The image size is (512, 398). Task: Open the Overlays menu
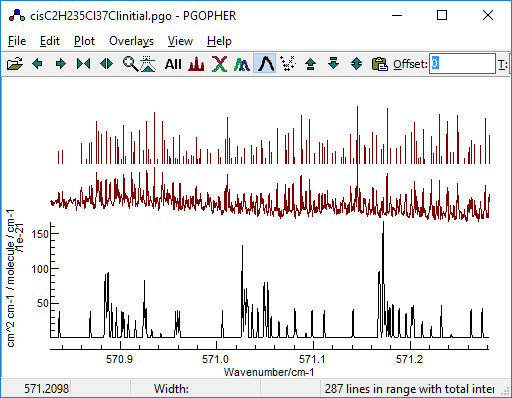tap(132, 41)
